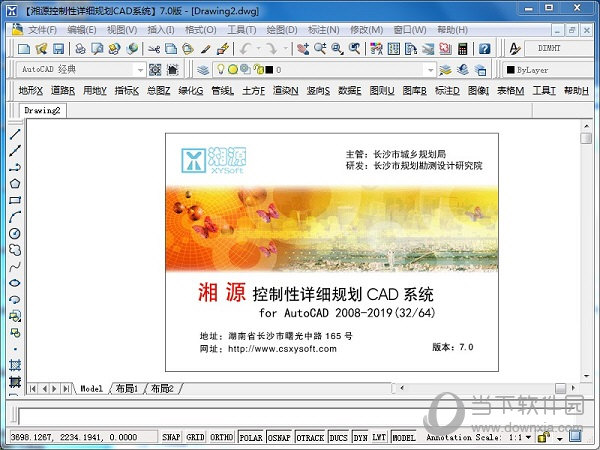The image size is (600, 450).
Task: Click the vertical scrollbar down arrow
Action: click(x=586, y=377)
